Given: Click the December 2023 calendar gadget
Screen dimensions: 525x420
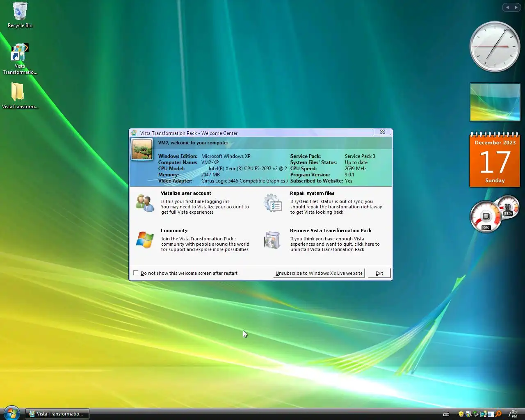Looking at the screenshot, I should click(x=495, y=160).
